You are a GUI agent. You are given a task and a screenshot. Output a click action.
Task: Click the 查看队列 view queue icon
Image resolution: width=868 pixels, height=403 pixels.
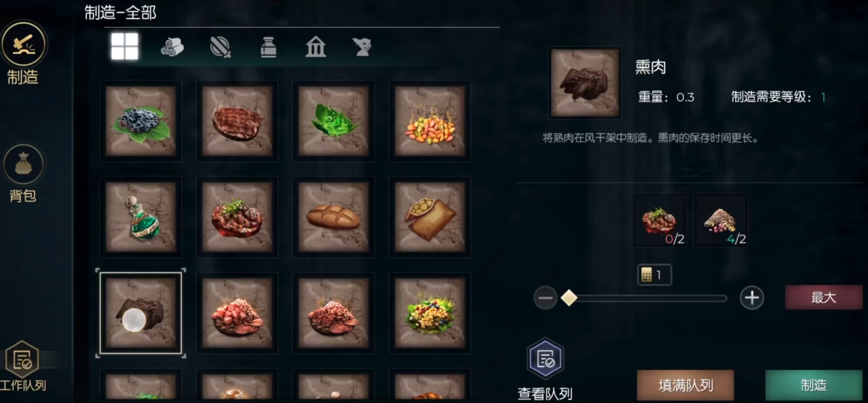coord(545,359)
